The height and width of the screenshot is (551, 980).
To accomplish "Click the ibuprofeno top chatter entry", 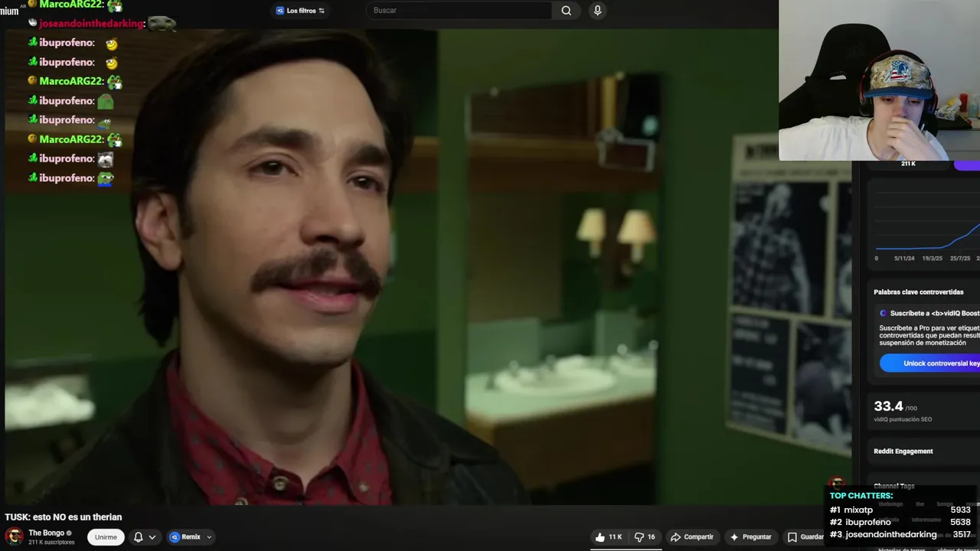I will [x=900, y=522].
